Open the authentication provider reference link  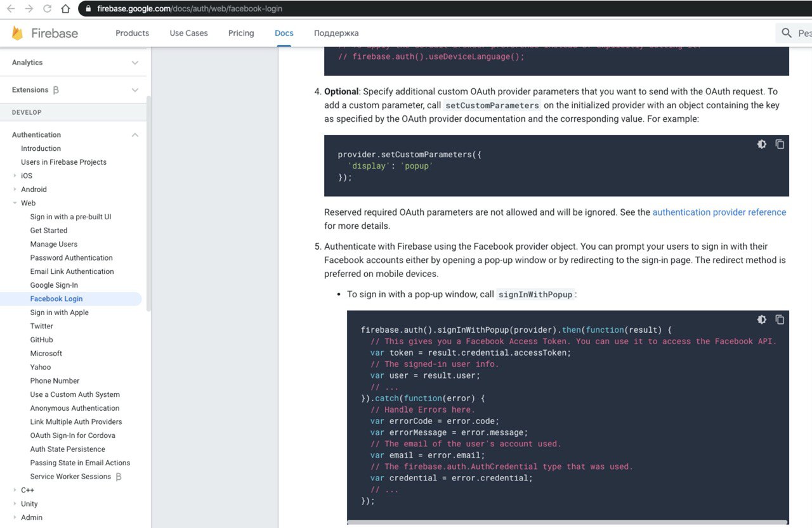coord(719,212)
